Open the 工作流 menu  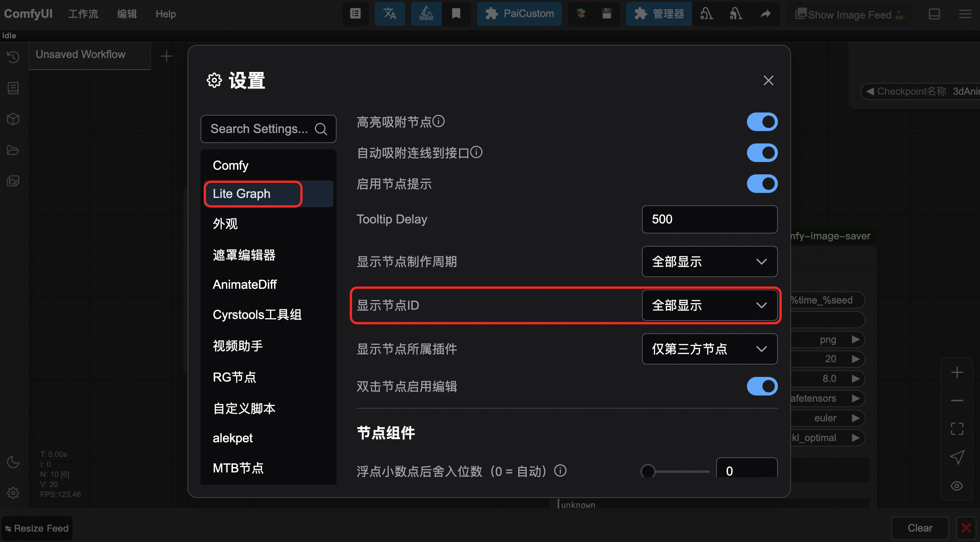coord(83,14)
